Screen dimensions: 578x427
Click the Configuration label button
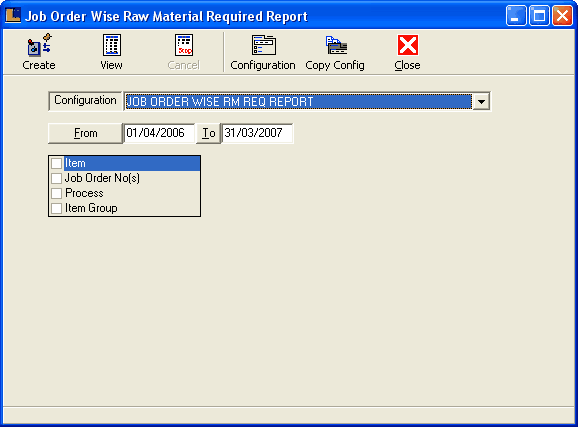85,101
